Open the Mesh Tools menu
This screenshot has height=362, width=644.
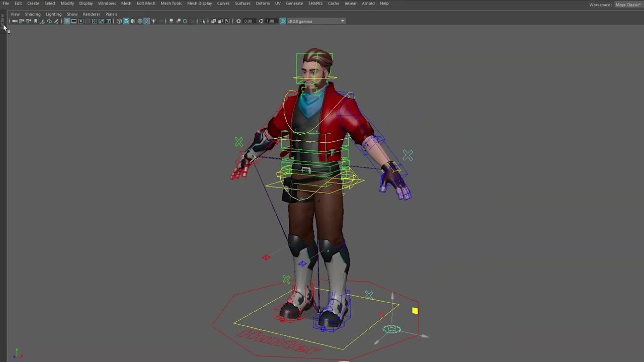[x=171, y=3]
